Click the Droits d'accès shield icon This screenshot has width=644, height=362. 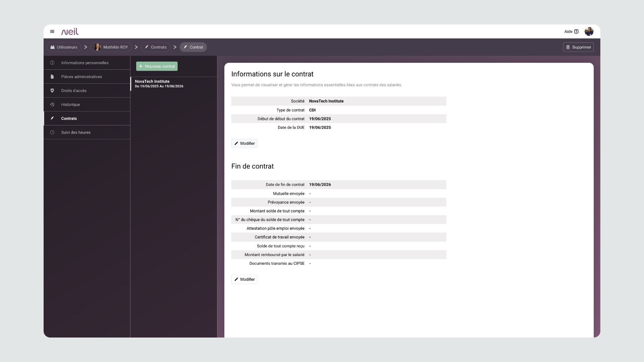(x=52, y=91)
